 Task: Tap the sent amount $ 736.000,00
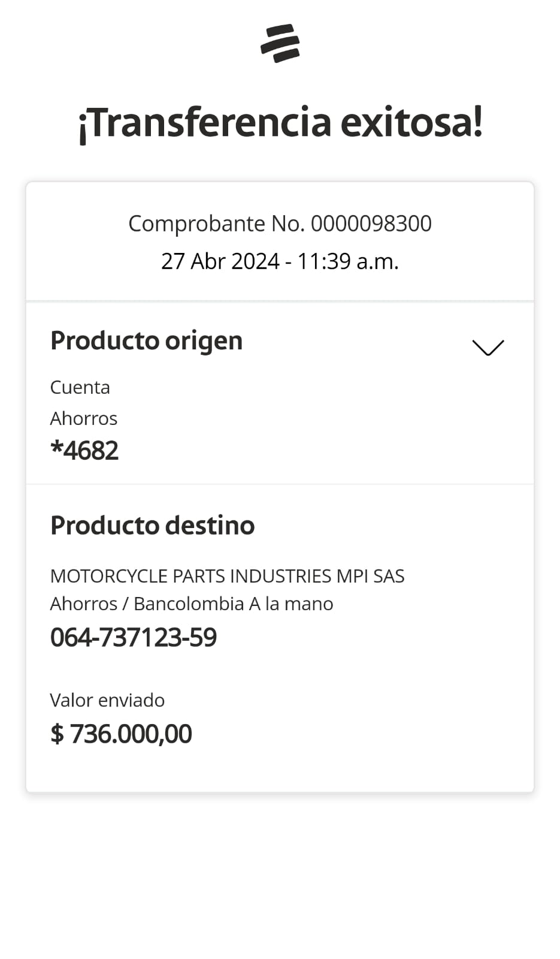pos(121,734)
